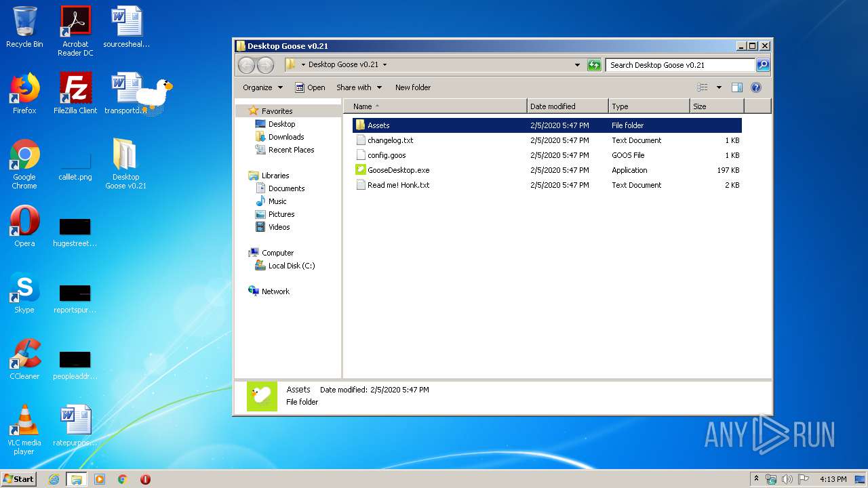
Task: Click the Explorer Back navigation button
Action: [x=247, y=65]
